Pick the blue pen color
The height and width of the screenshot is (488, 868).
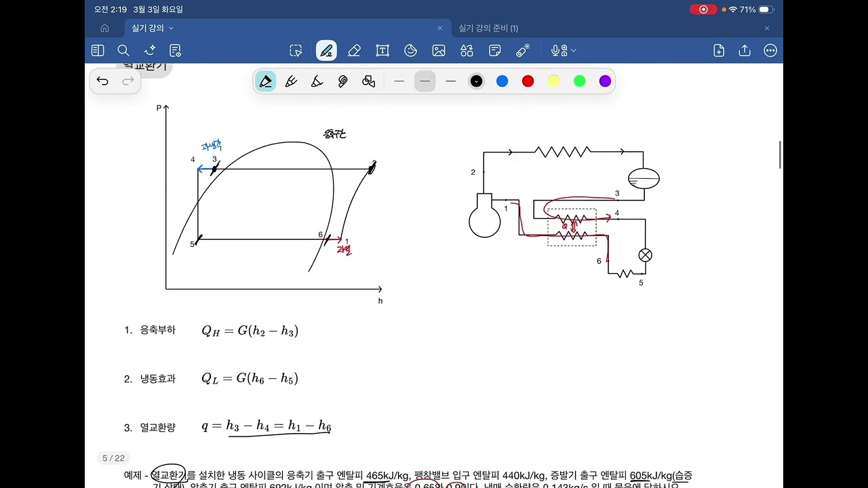point(502,81)
